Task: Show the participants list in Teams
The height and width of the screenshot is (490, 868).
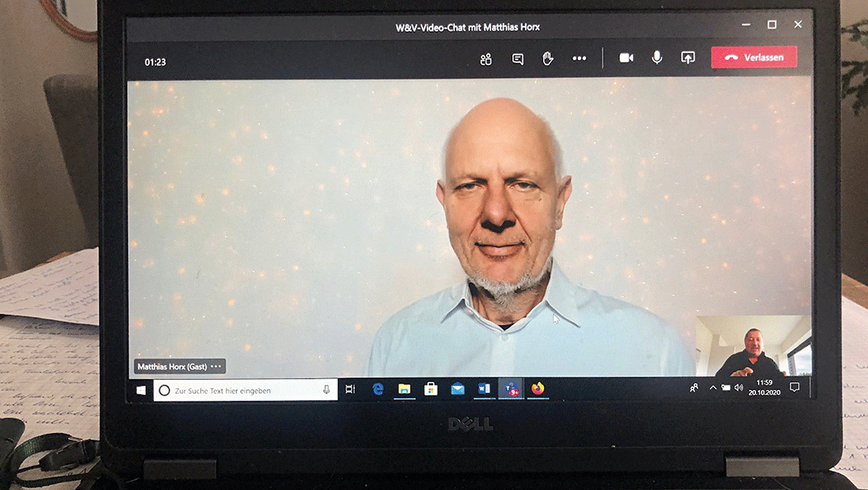Action: point(485,59)
